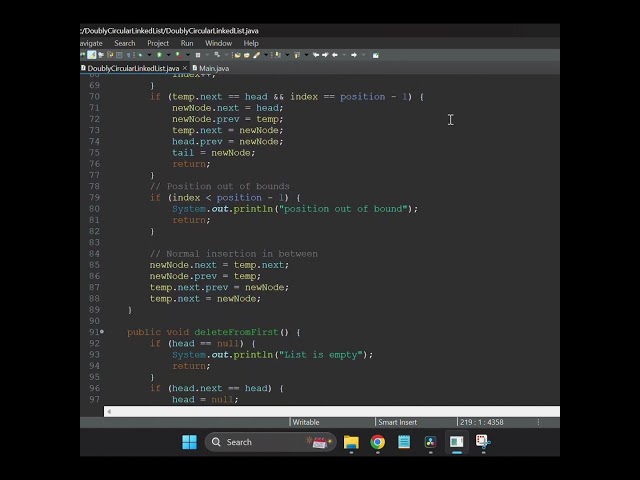Click the Pin Editor icon at toolbar end
Screen dimensions: 640x480
click(x=376, y=55)
